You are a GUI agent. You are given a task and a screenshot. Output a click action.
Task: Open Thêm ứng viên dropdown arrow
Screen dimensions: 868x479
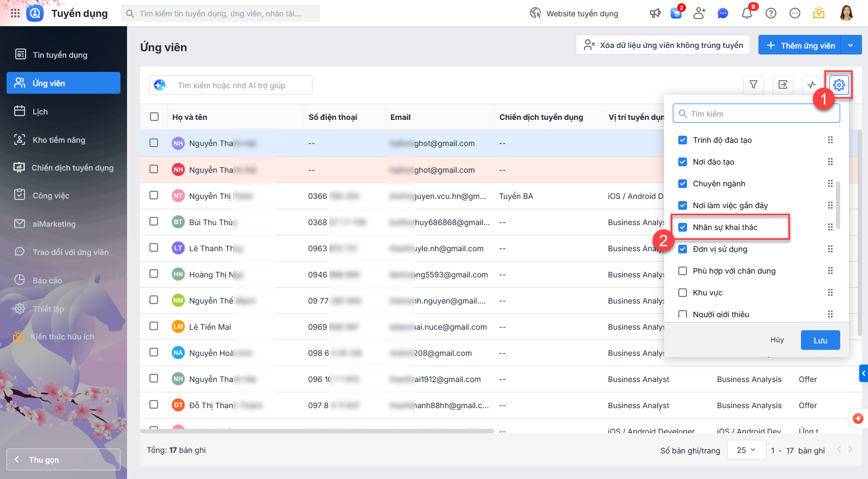click(851, 45)
